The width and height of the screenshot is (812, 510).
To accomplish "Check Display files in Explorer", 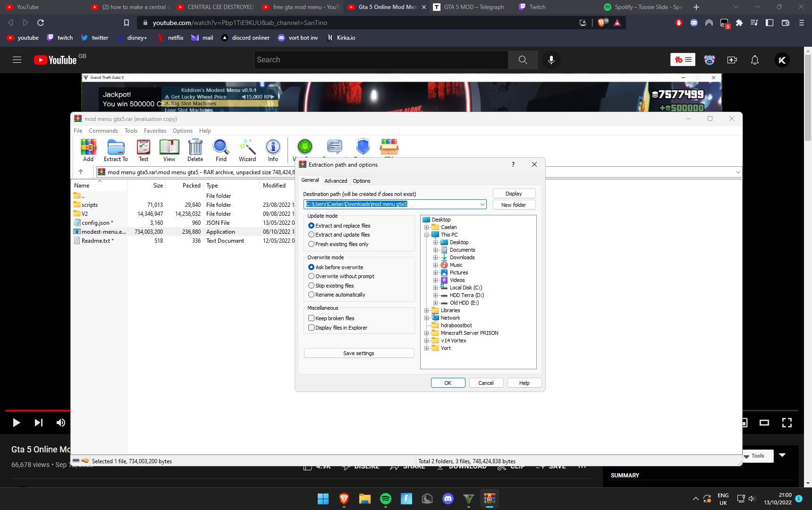I will 312,328.
